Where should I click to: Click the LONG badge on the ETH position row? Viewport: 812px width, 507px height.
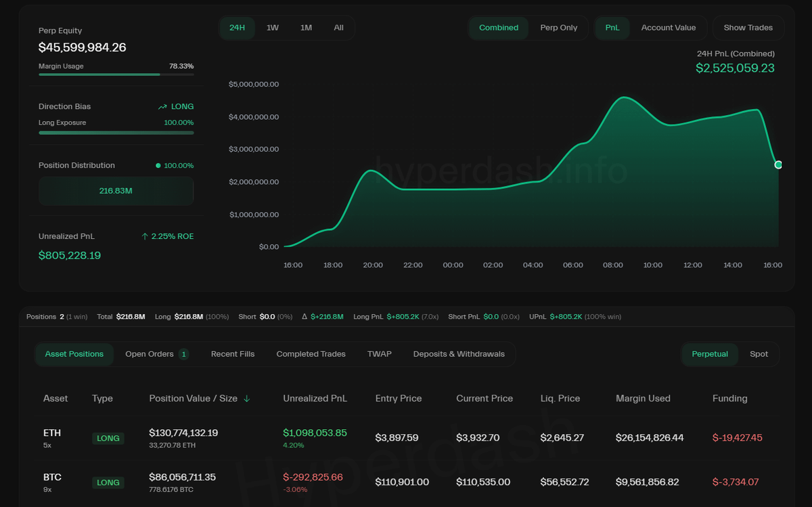[x=108, y=438]
